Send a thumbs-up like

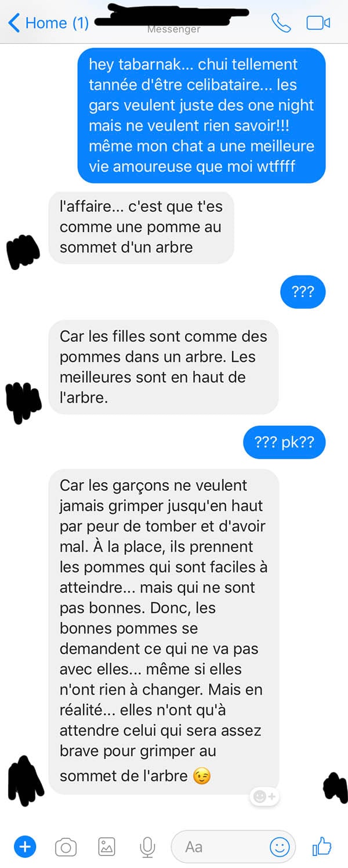point(322,847)
